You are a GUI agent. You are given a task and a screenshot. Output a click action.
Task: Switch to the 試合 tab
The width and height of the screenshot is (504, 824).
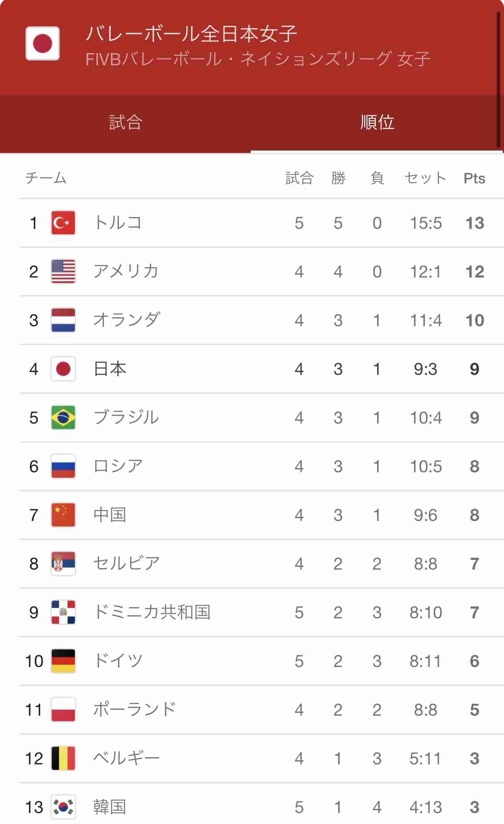tap(126, 123)
